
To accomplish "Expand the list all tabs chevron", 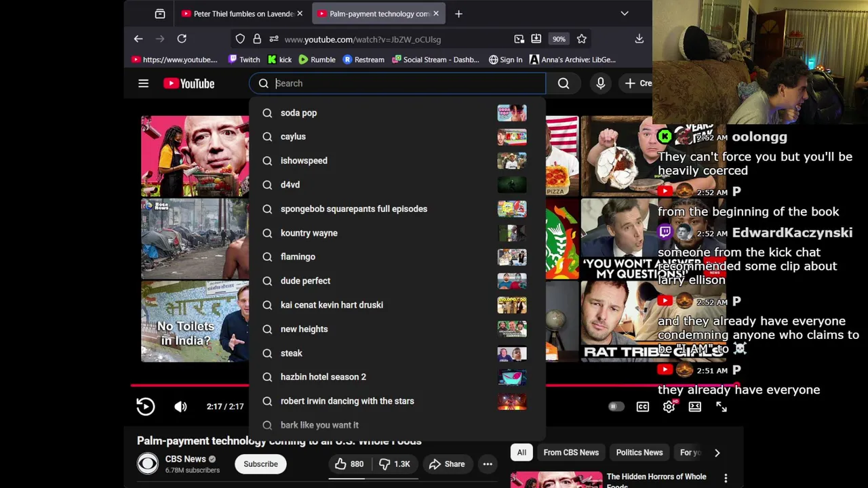I will pos(625,14).
